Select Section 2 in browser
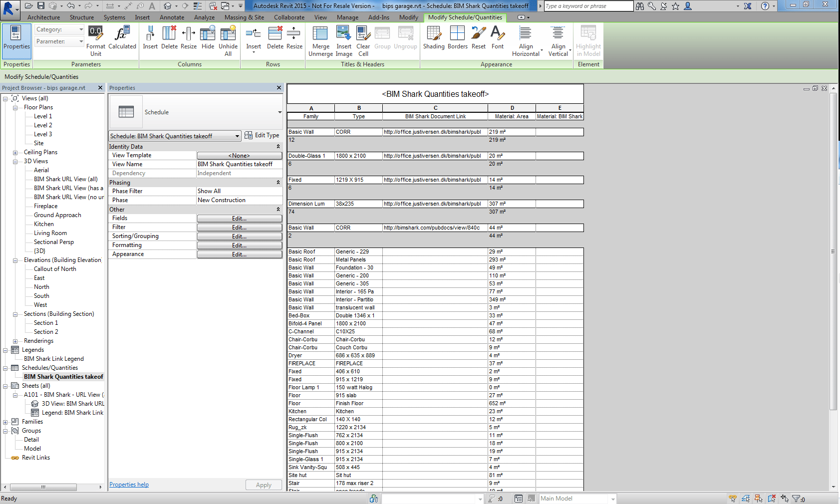Screen dimensions: 840x504 [46, 332]
